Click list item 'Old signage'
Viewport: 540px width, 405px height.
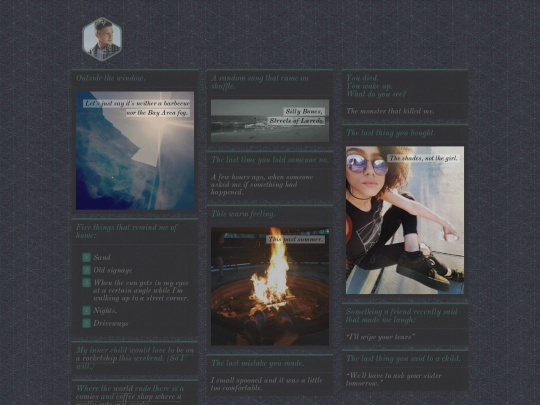(x=113, y=270)
